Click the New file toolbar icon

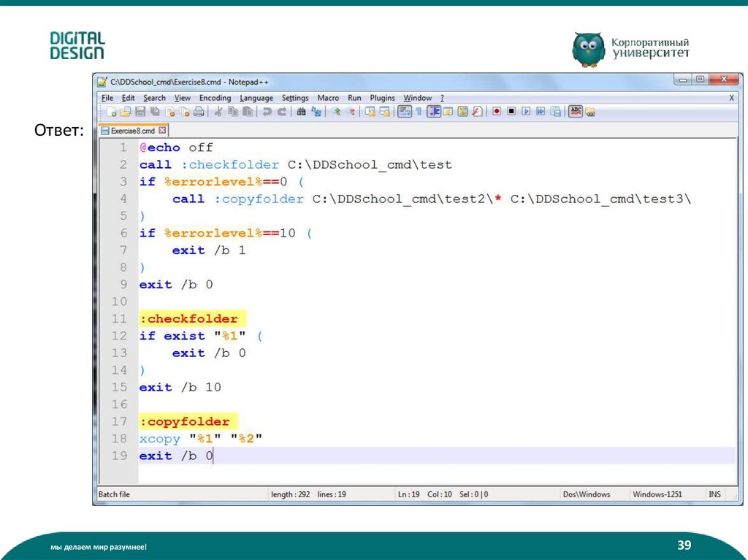pos(112,112)
